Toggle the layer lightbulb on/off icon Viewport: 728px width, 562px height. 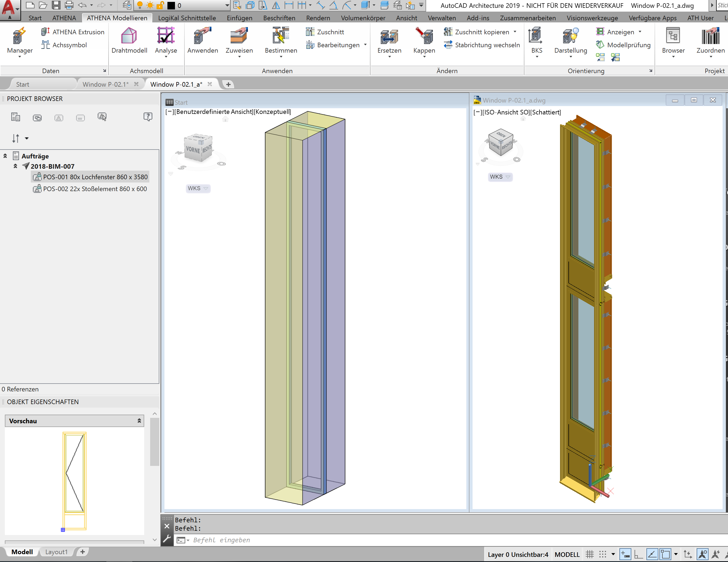pos(140,5)
